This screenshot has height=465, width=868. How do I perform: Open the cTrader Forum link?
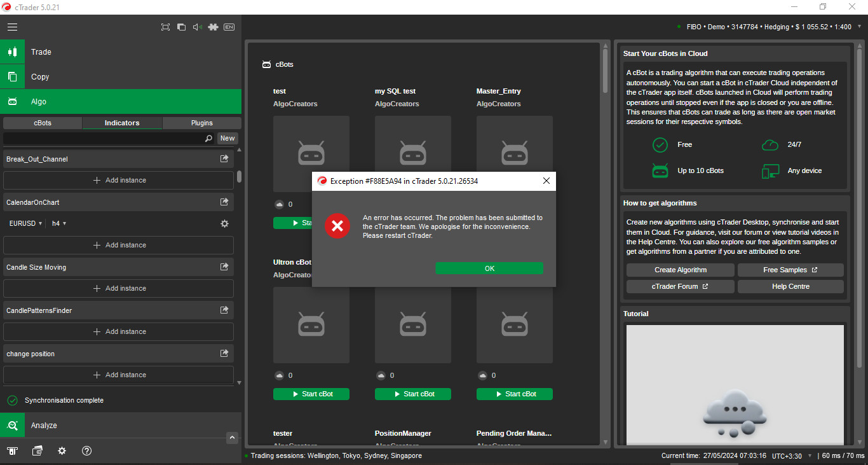tap(680, 286)
